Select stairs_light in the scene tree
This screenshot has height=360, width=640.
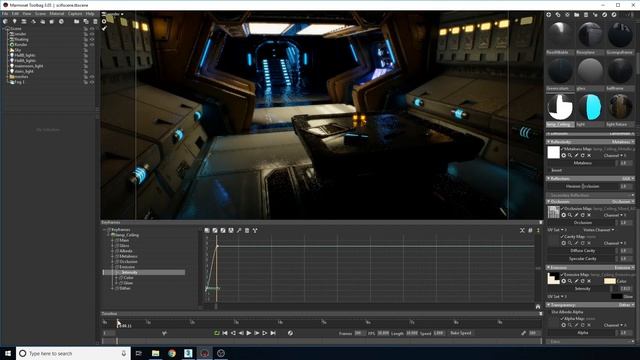coord(24,71)
